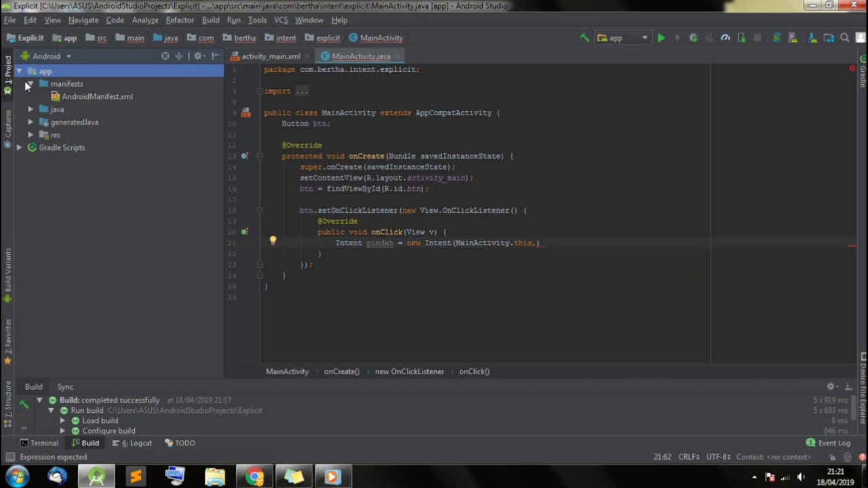Open the Event Log
The height and width of the screenshot is (488, 868).
[x=828, y=443]
